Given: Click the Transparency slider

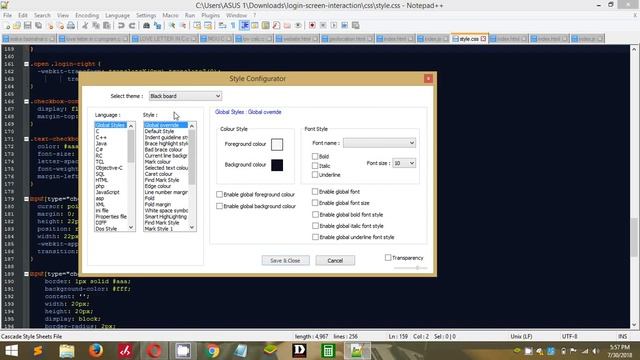Looking at the screenshot, I should click(410, 268).
